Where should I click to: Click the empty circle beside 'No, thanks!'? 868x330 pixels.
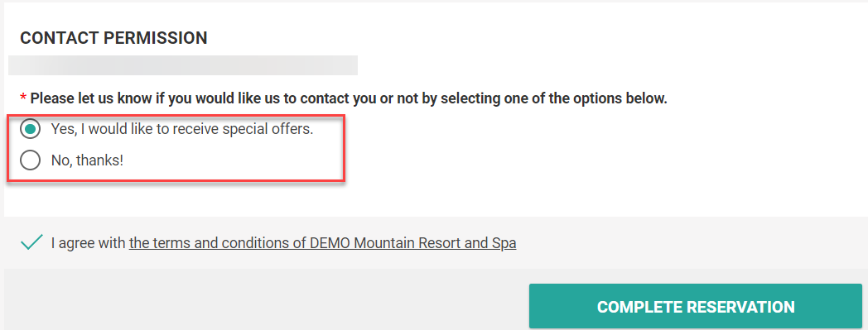(30, 160)
